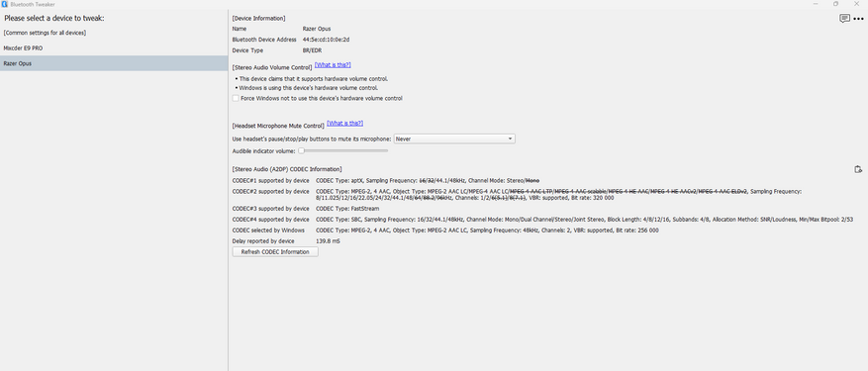
Task: Click the Razer Opus name value
Action: point(317,29)
